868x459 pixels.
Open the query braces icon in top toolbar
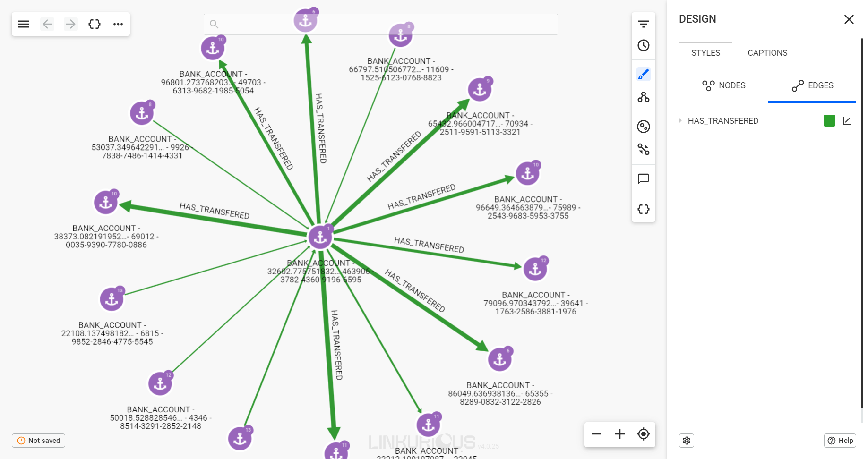(95, 24)
